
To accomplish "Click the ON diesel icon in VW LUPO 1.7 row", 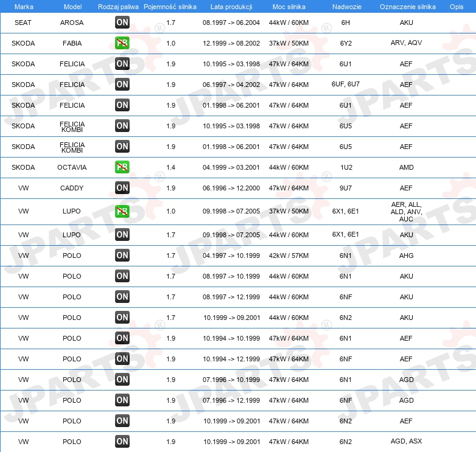I will coord(122,234).
